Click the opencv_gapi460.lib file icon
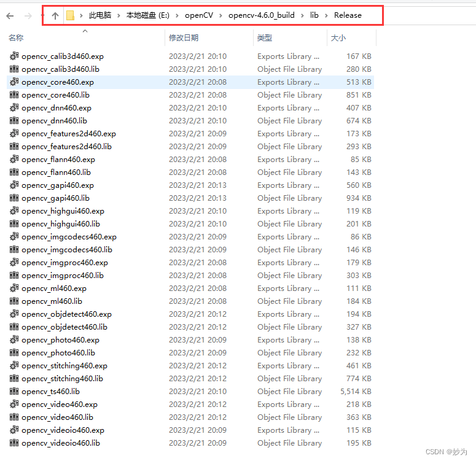Image resolution: width=476 pixels, height=461 pixels. pos(14,198)
